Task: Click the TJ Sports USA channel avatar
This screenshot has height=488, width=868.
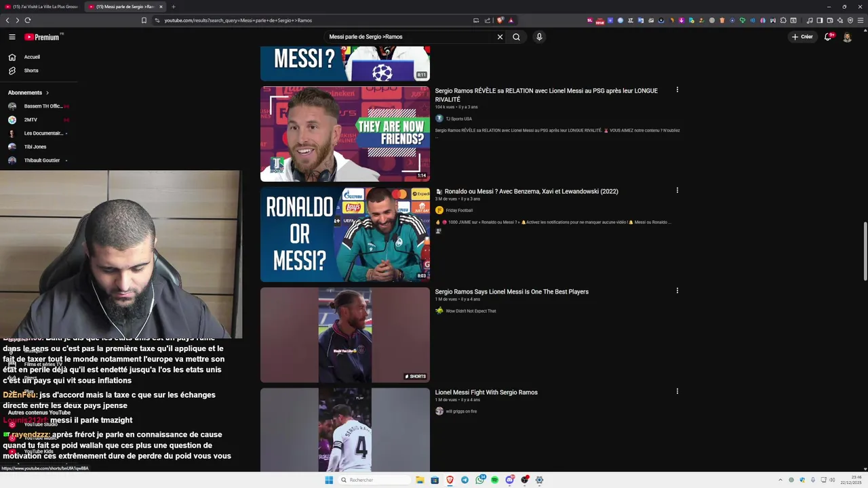Action: (x=439, y=119)
